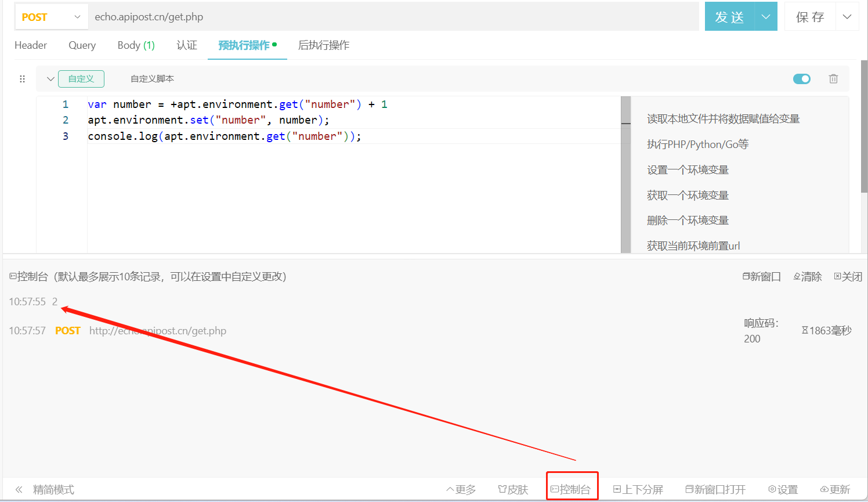The height and width of the screenshot is (502, 868).
Task: Click the 自定义 tag button
Action: point(81,79)
